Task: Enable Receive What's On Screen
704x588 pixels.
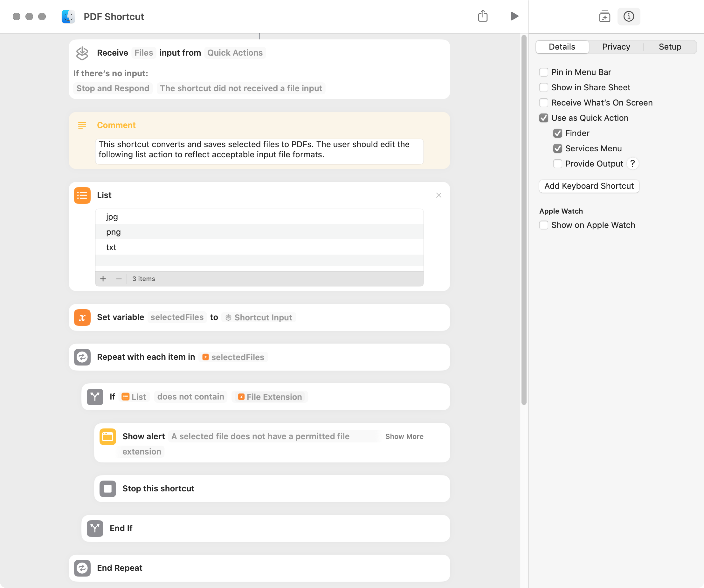Action: pyautogui.click(x=543, y=103)
